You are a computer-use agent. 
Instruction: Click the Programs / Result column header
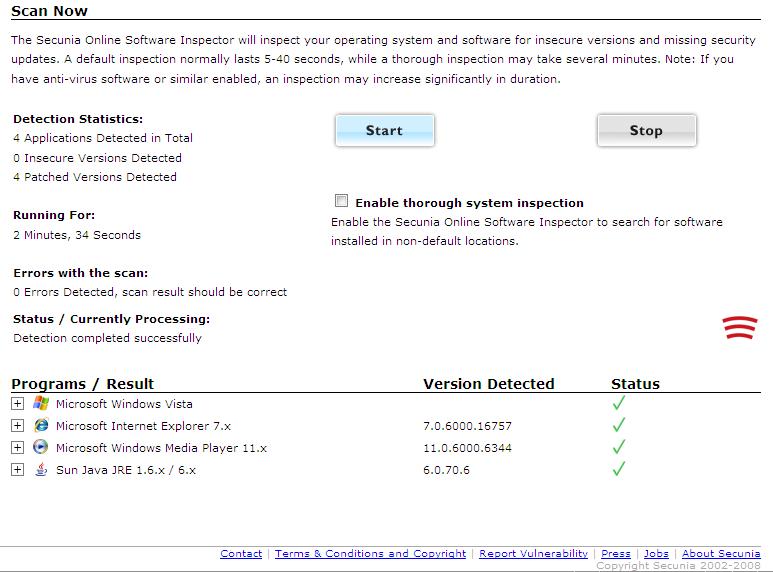pos(82,384)
